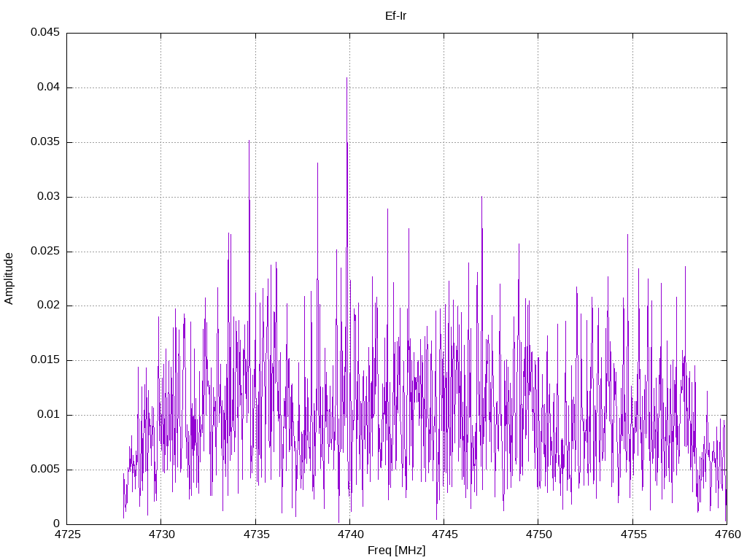The image size is (747, 560).
Task: Click the 0.033 peak near 4738.3 MHz
Action: (x=317, y=164)
